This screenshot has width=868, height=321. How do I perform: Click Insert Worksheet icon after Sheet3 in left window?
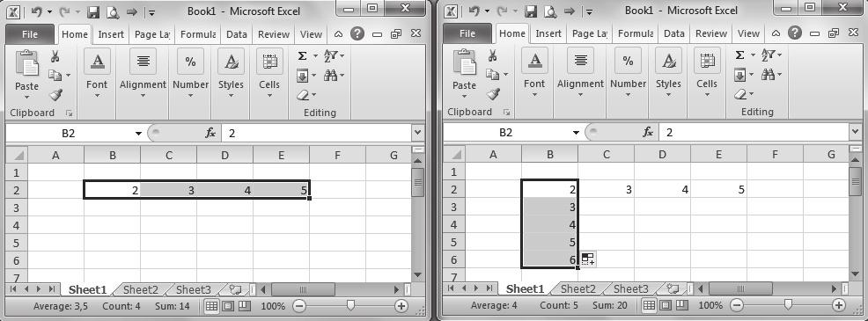[x=235, y=288]
